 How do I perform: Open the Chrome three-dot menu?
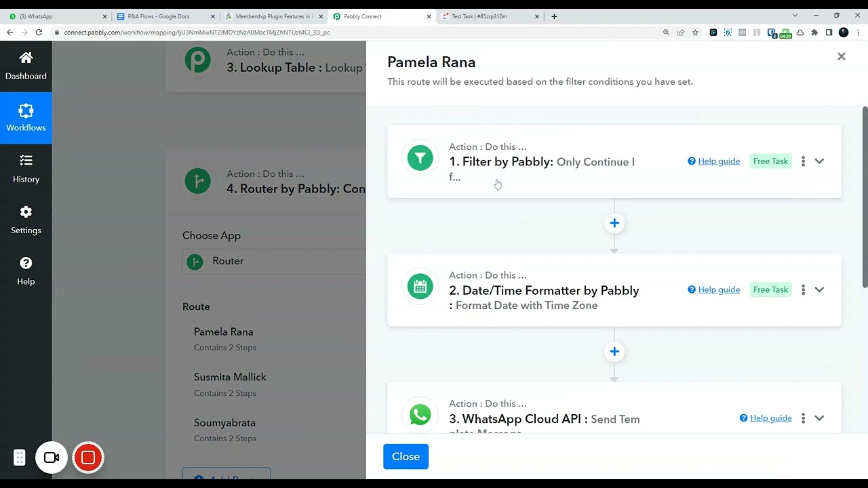859,32
